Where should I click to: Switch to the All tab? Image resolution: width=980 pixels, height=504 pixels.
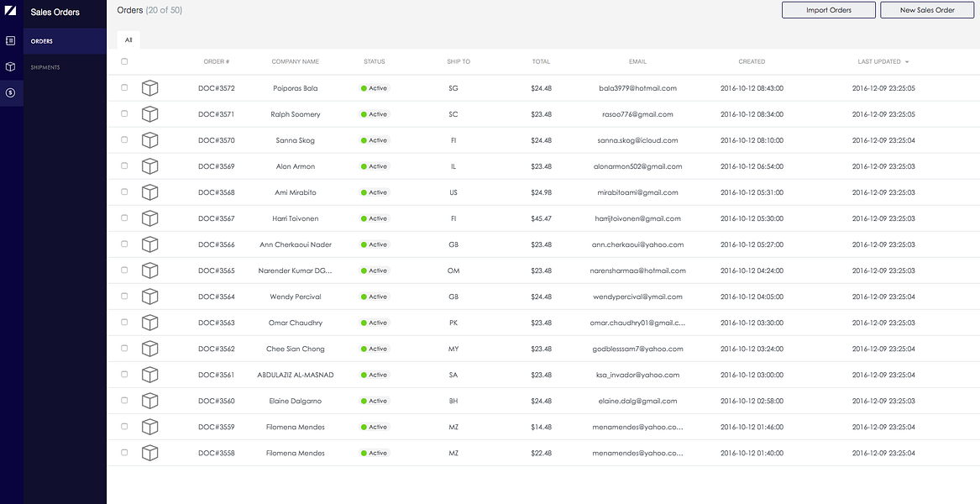(x=128, y=40)
